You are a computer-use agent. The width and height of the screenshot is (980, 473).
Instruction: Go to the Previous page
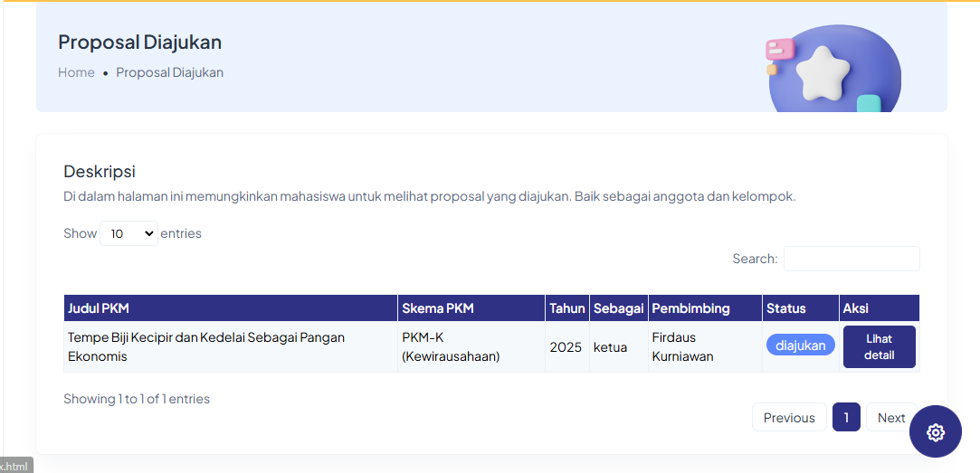[788, 418]
